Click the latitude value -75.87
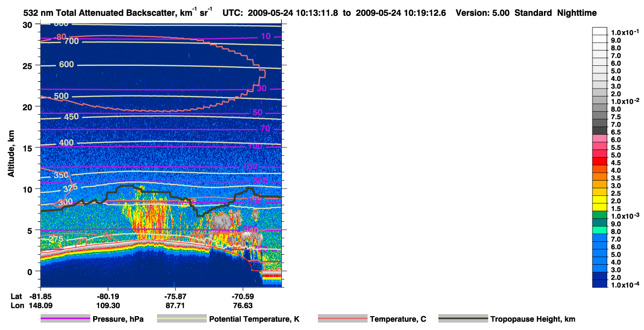The height and width of the screenshot is (330, 644). click(175, 296)
